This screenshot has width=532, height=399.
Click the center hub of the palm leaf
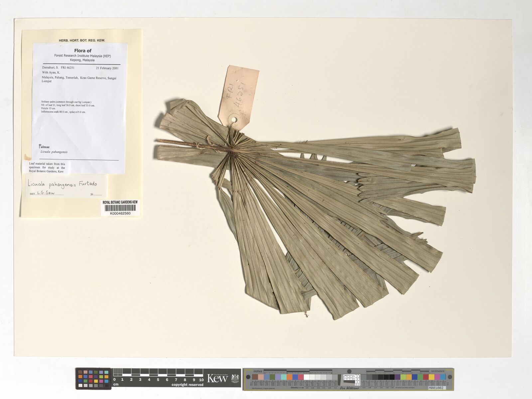(232, 150)
